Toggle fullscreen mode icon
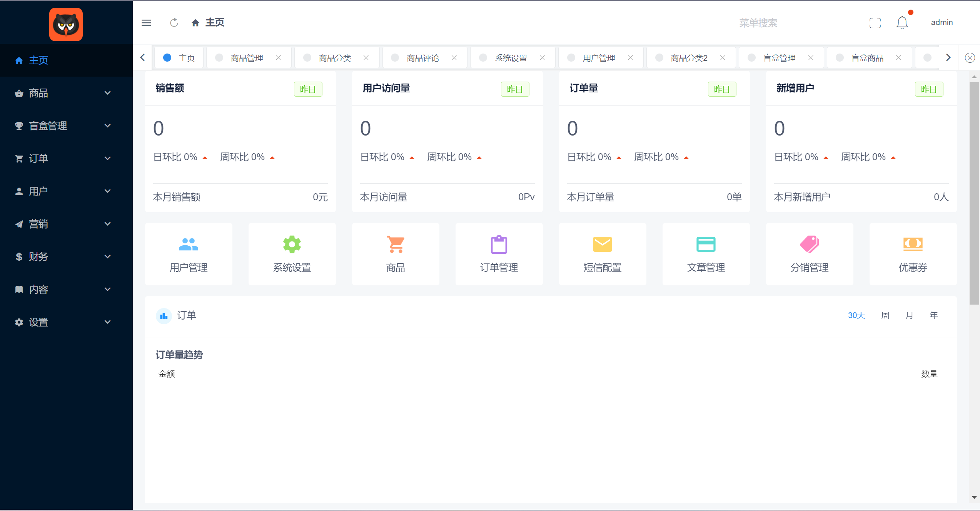The width and height of the screenshot is (980, 511). 875,23
